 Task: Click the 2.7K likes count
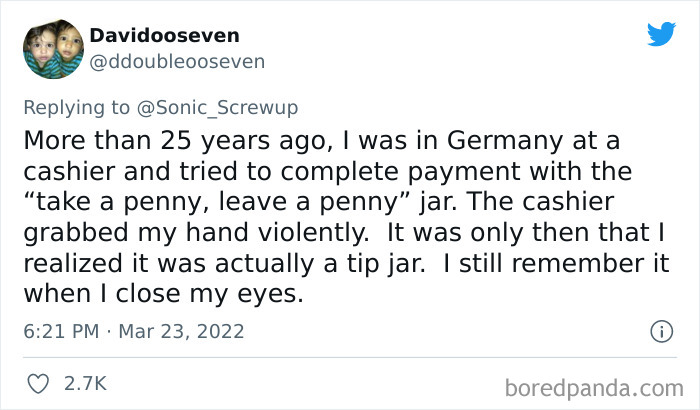(x=86, y=383)
